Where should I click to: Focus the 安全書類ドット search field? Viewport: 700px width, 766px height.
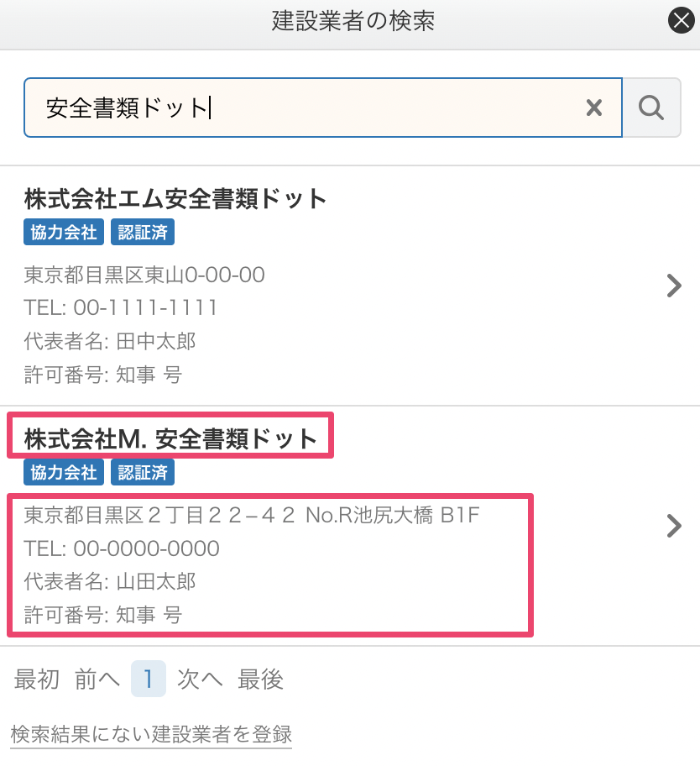point(323,108)
